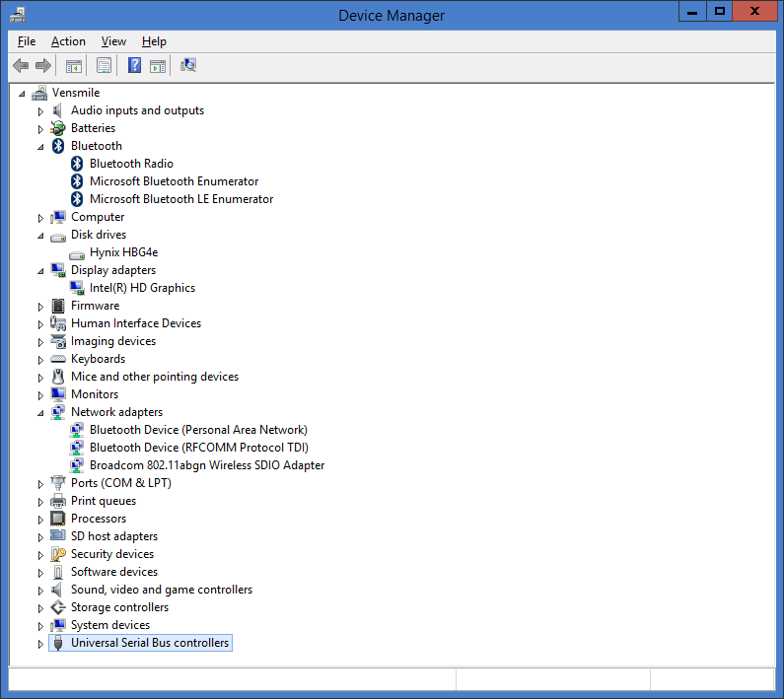Select Bluetooth Radio device
784x699 pixels.
[x=131, y=164]
